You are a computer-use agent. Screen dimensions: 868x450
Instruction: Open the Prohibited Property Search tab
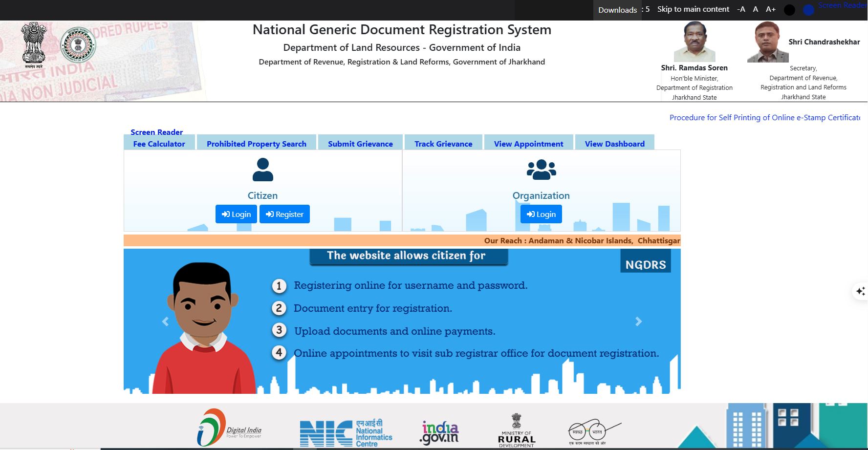pyautogui.click(x=256, y=144)
